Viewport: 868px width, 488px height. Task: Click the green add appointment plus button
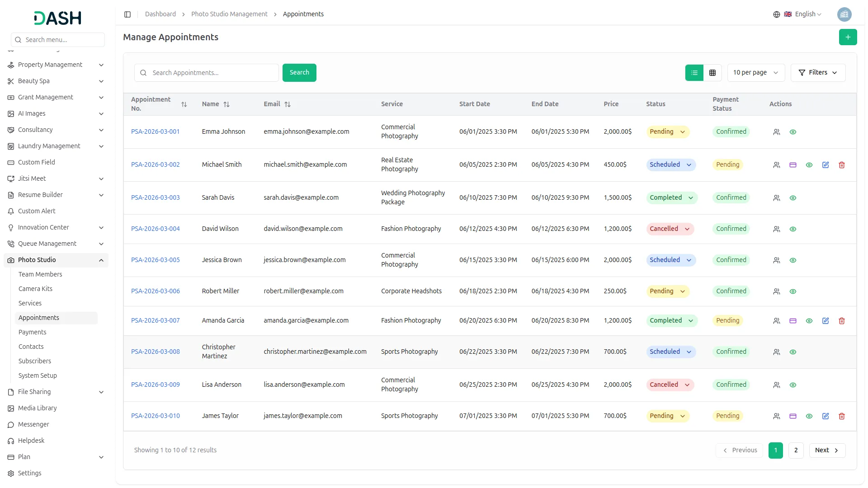click(848, 37)
